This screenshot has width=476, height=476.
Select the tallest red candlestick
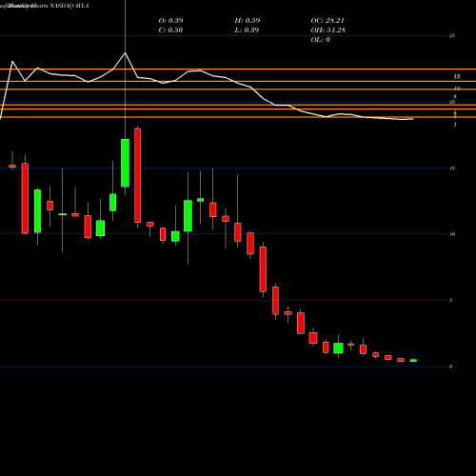pos(137,175)
